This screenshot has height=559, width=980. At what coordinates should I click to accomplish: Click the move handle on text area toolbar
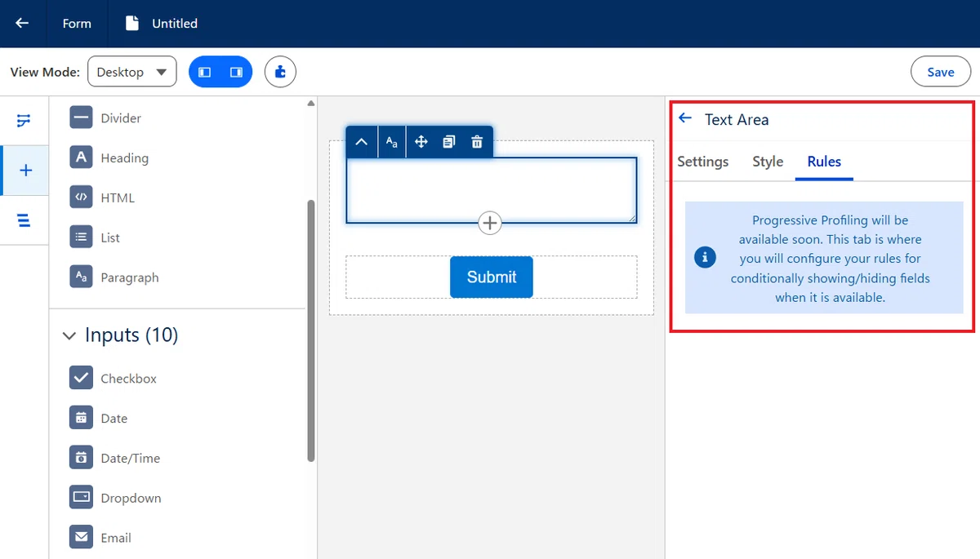[x=421, y=142]
